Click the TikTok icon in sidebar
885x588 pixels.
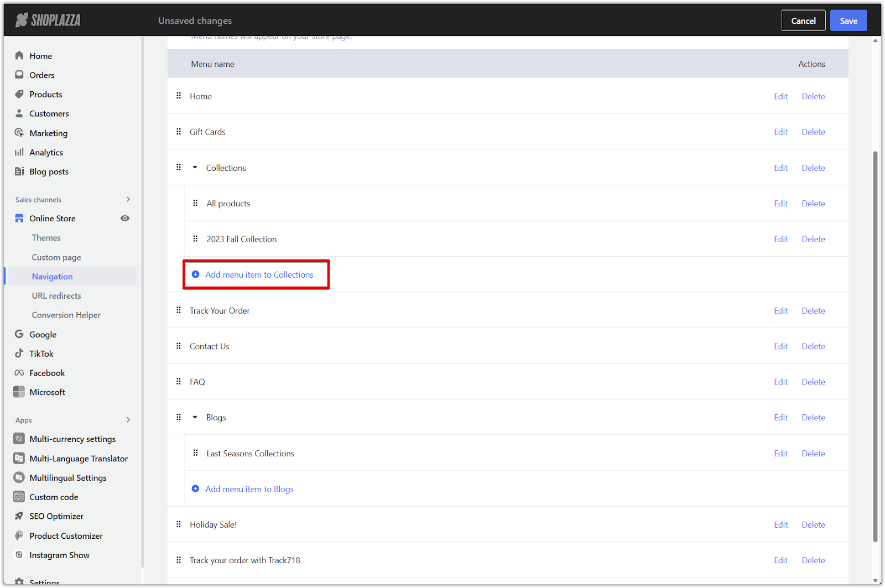point(19,353)
